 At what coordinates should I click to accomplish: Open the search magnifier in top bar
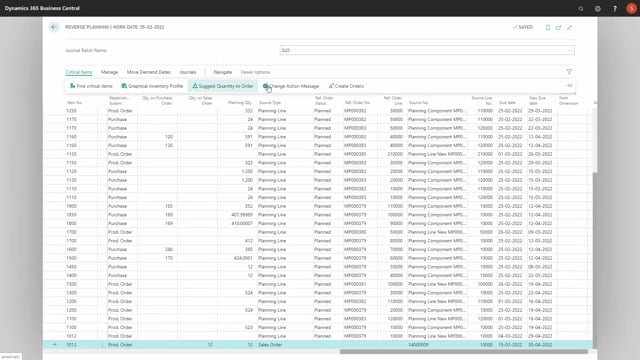coord(580,8)
